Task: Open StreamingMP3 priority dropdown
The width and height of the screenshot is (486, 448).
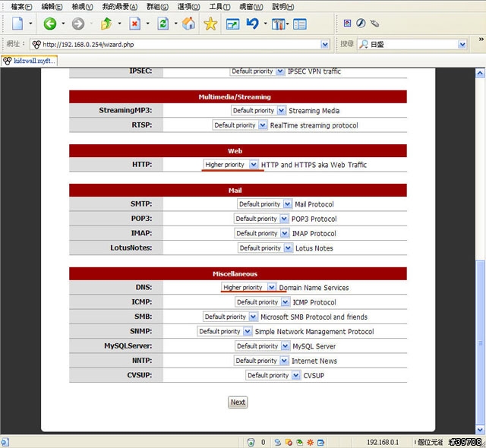Action: [258, 110]
